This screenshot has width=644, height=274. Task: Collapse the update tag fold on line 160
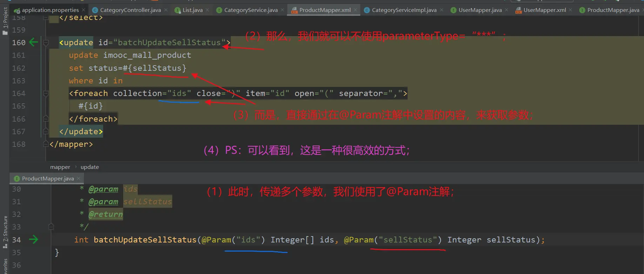tap(46, 43)
